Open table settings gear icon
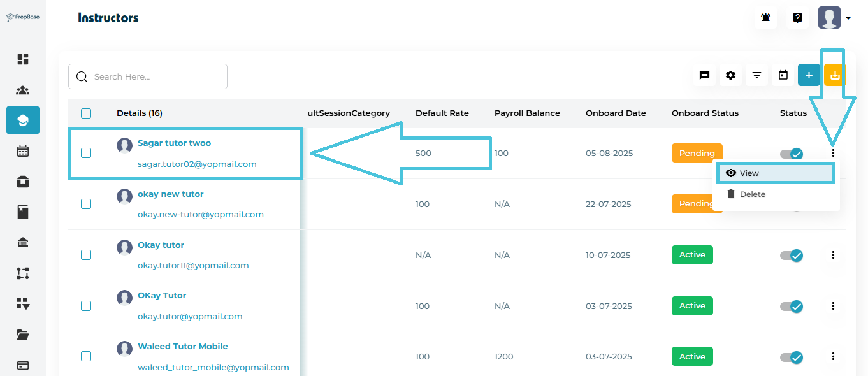Image resolution: width=868 pixels, height=376 pixels. (730, 75)
